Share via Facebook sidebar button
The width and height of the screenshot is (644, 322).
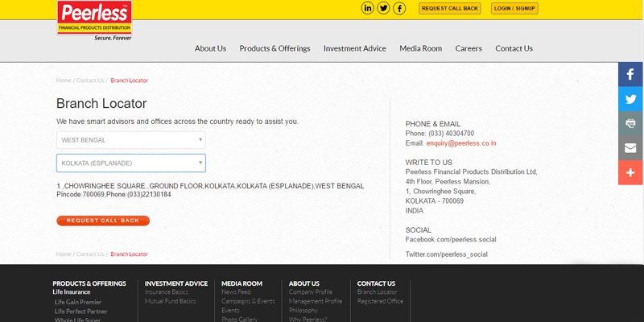click(x=630, y=74)
